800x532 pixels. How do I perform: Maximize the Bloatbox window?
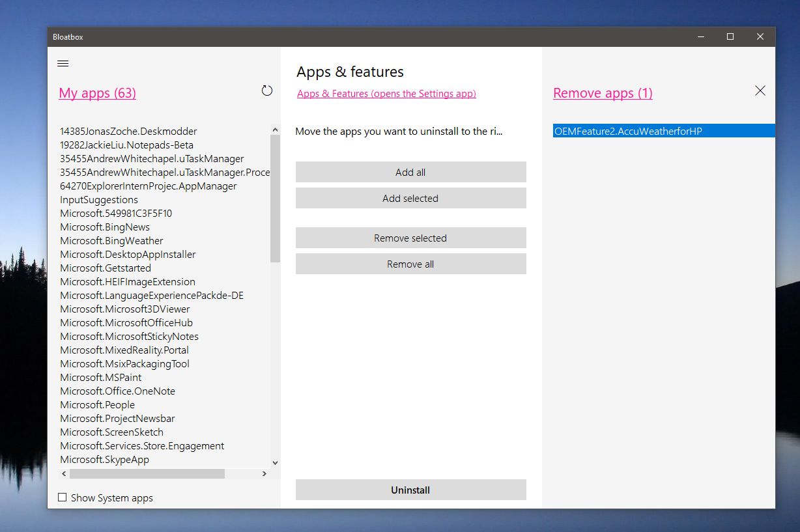point(730,36)
